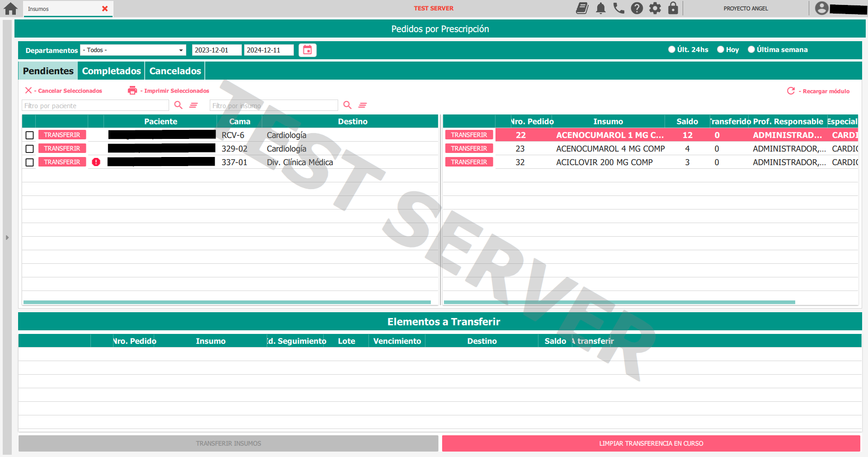The image size is (868, 457).
Task: Click Limpiar Transferencia en Curso button
Action: pos(651,443)
